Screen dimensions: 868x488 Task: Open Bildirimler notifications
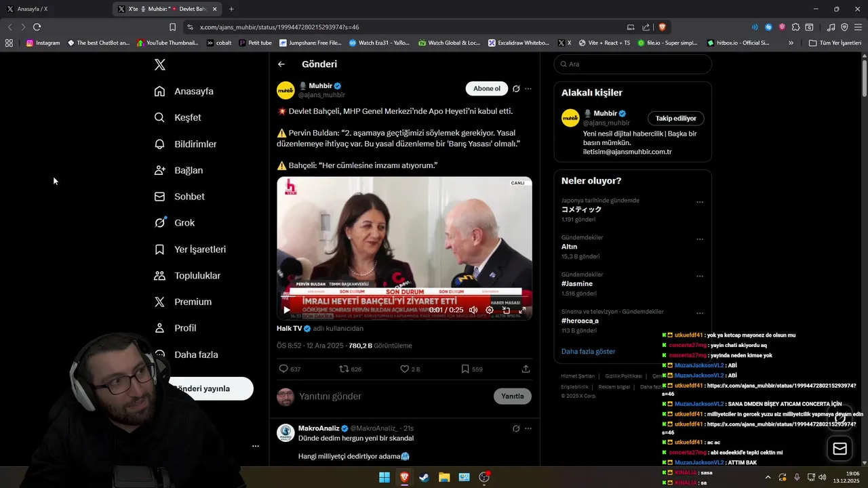(186, 144)
